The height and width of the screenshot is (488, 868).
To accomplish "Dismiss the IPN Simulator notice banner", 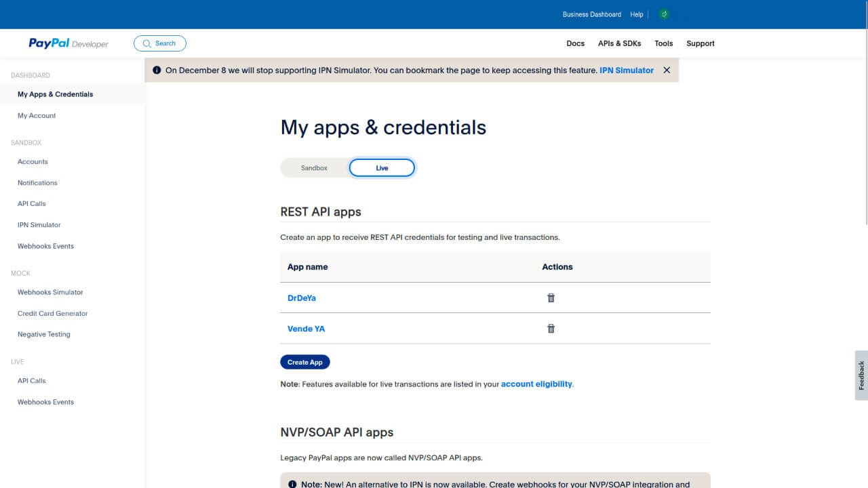I will click(667, 70).
